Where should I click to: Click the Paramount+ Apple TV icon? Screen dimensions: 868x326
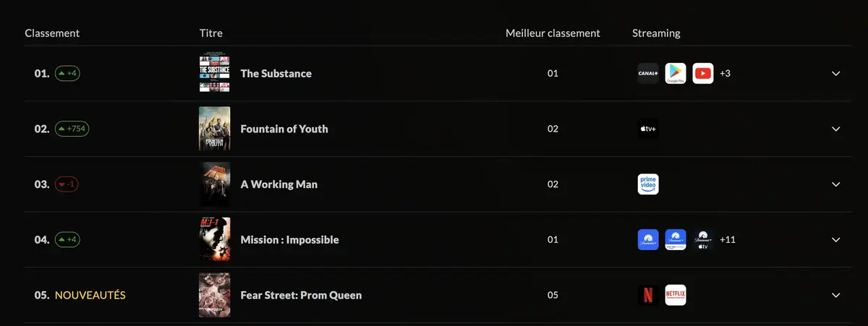point(702,239)
